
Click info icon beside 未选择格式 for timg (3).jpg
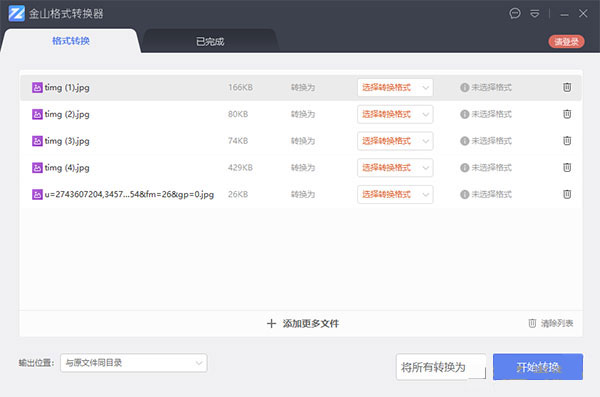pos(465,141)
